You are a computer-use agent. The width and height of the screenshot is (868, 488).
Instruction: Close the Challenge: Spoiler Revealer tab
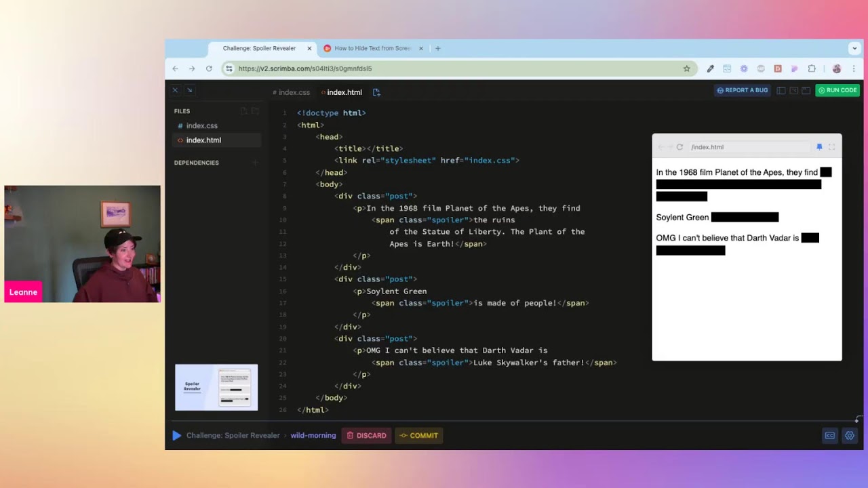tap(309, 48)
